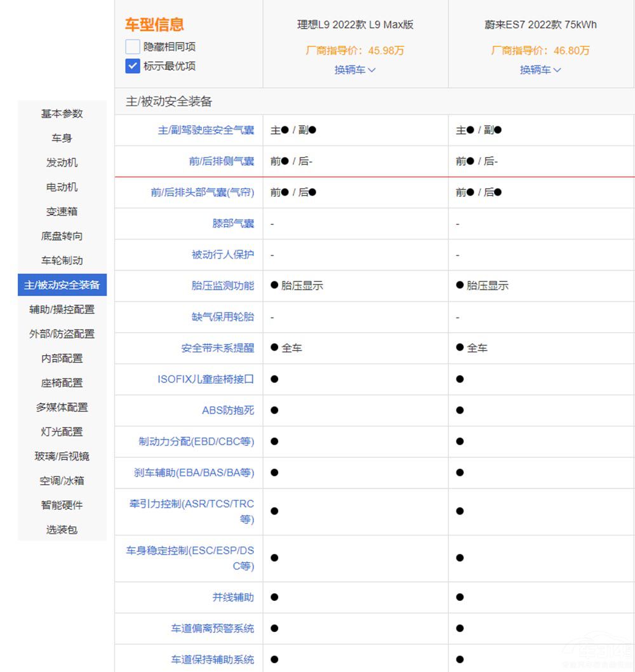Select 车身 sidebar section
Screen dimensions: 635x672
point(62,138)
